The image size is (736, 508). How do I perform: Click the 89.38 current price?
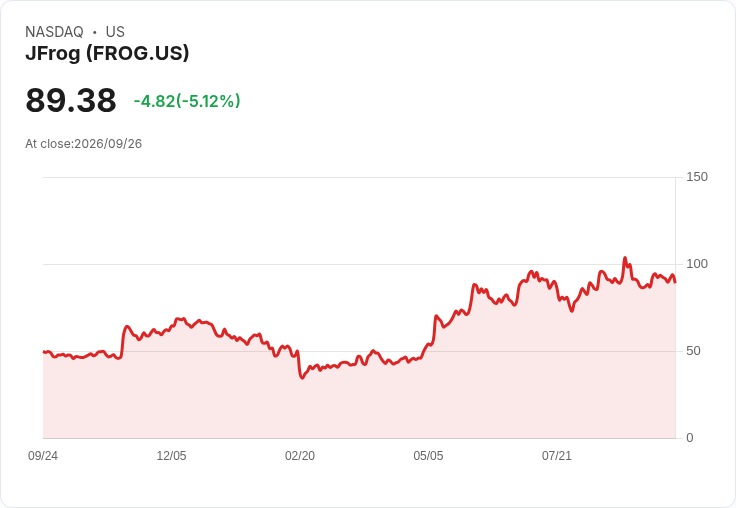pos(71,100)
